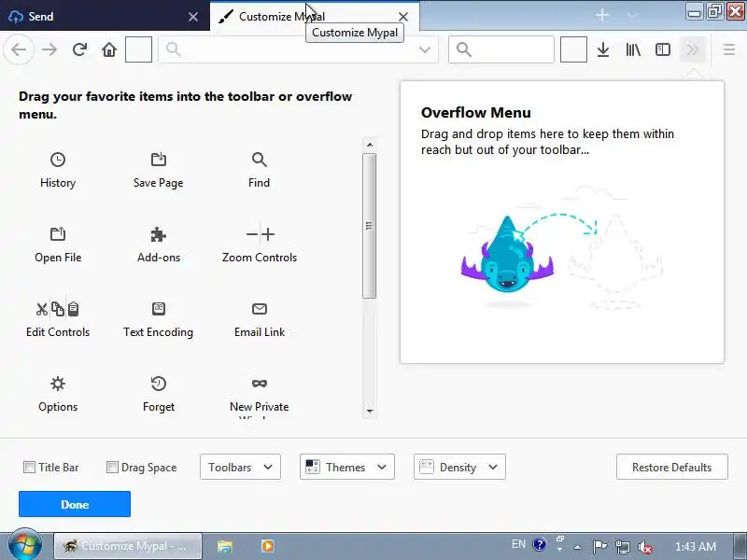The height and width of the screenshot is (560, 747).
Task: Click the flexible space left of URL bar
Action: click(x=138, y=49)
